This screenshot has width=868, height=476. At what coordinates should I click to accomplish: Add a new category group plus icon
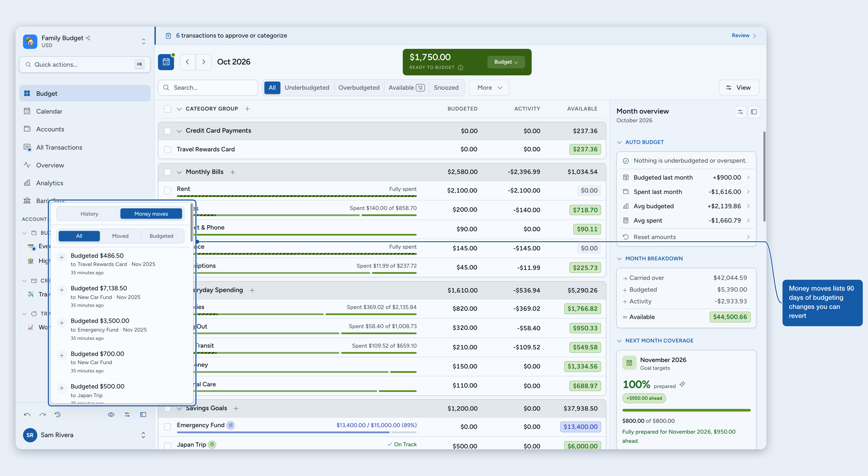(247, 109)
